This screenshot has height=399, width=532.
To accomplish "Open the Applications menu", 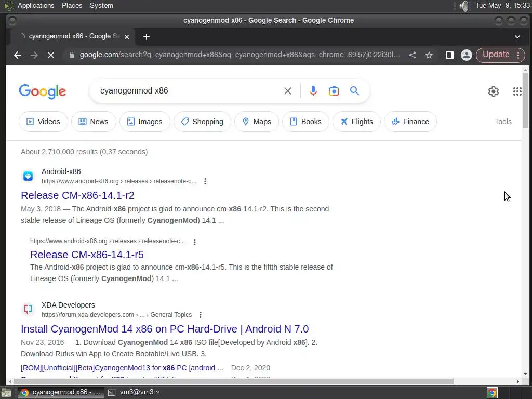I will point(36,5).
